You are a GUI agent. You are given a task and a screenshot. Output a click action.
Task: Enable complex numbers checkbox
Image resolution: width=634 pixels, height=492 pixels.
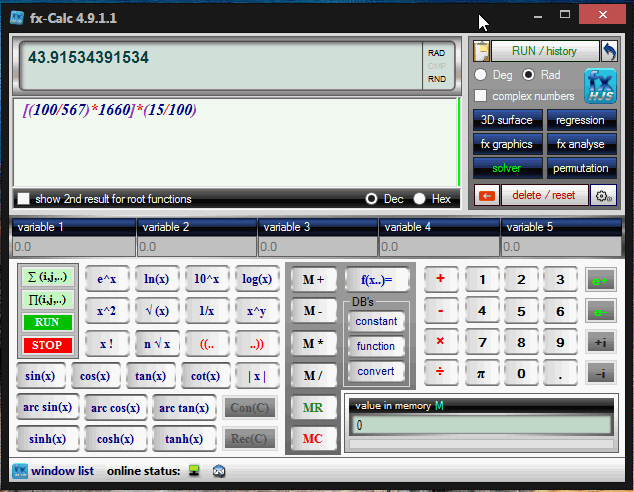[x=480, y=96]
